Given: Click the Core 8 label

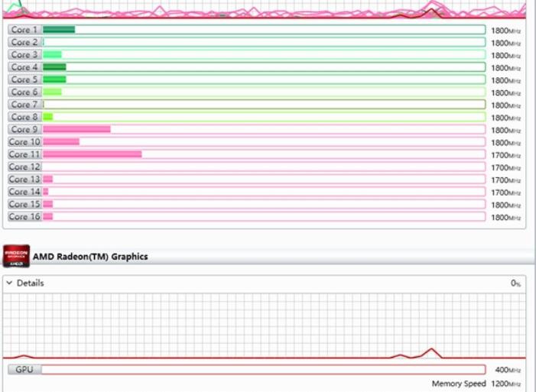Looking at the screenshot, I should (x=24, y=117).
